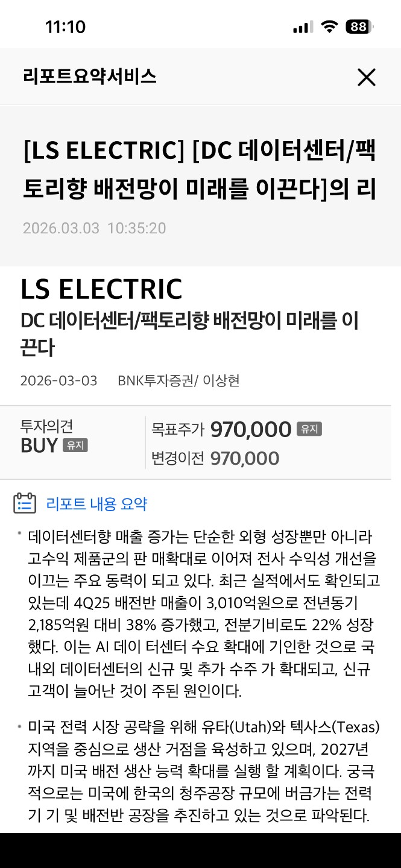Tap the BUY investment opinion
Screen dimensions: 401x868
click(39, 445)
